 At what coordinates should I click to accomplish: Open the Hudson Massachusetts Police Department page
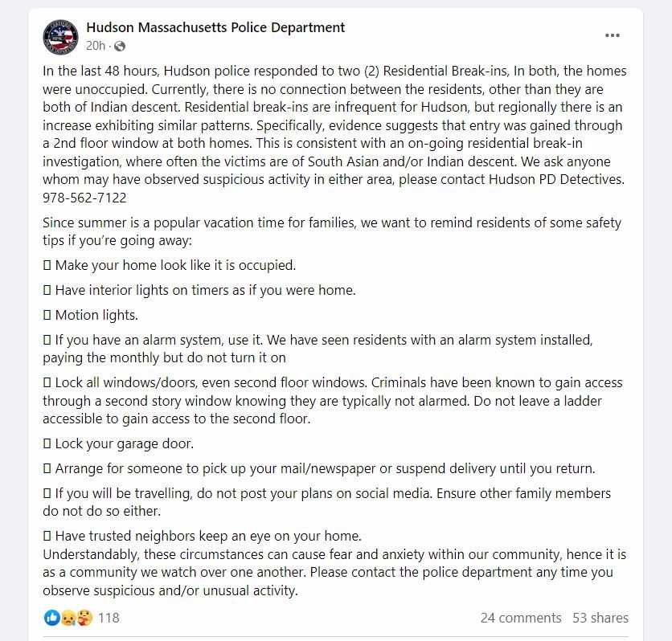pyautogui.click(x=215, y=27)
